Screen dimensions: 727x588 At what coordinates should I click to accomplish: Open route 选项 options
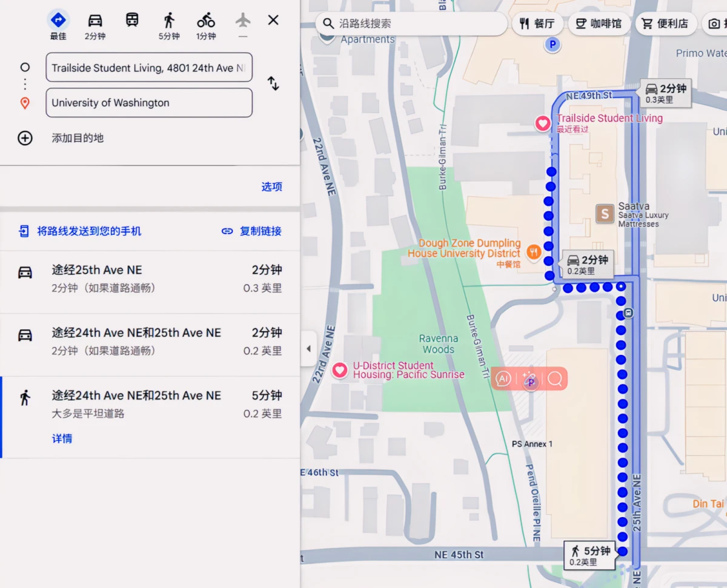click(271, 187)
